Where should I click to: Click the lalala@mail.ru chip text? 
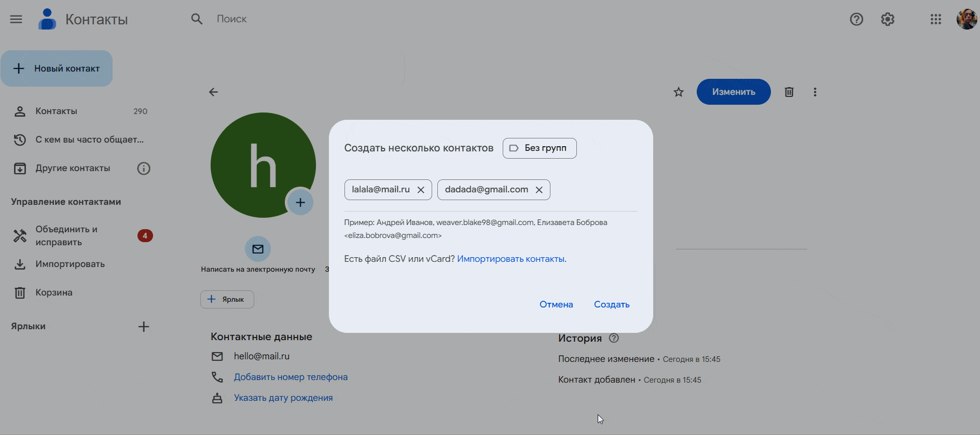[x=381, y=190]
